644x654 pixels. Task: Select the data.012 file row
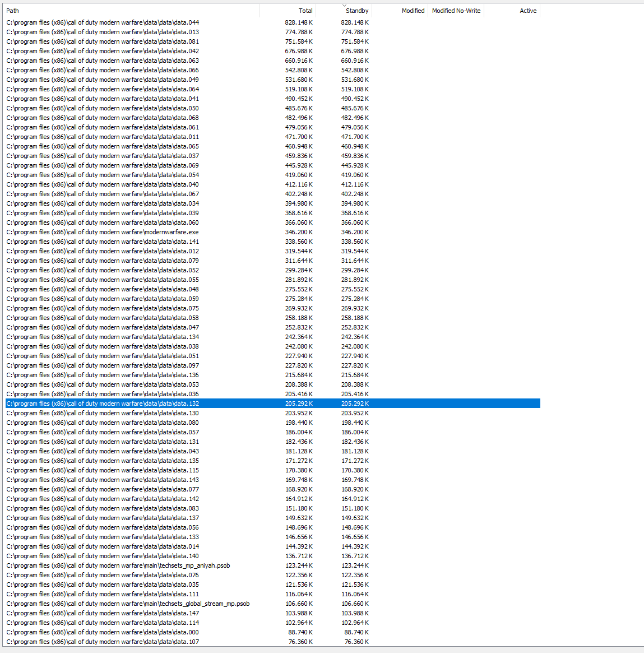(273, 251)
